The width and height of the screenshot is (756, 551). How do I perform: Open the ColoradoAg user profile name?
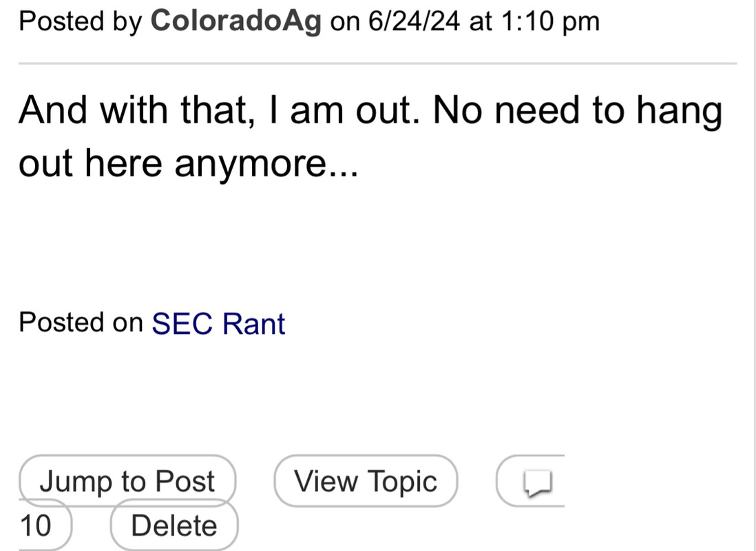click(x=236, y=21)
